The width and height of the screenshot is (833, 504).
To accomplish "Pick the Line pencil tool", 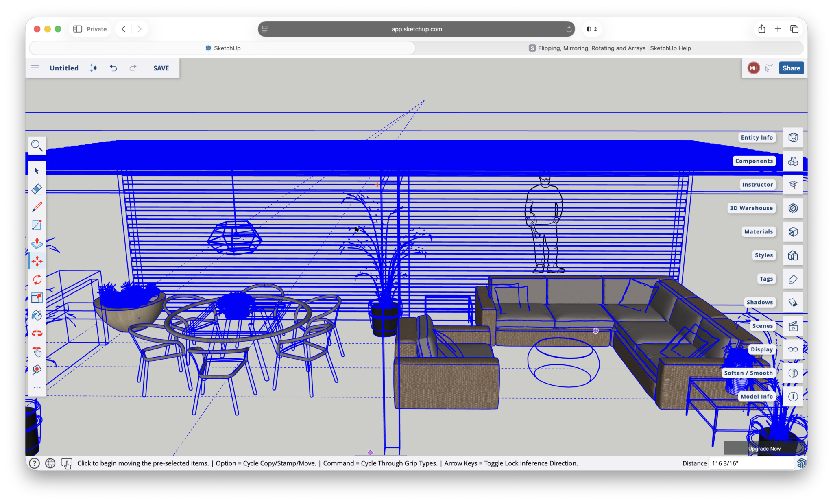I will pyautogui.click(x=37, y=207).
